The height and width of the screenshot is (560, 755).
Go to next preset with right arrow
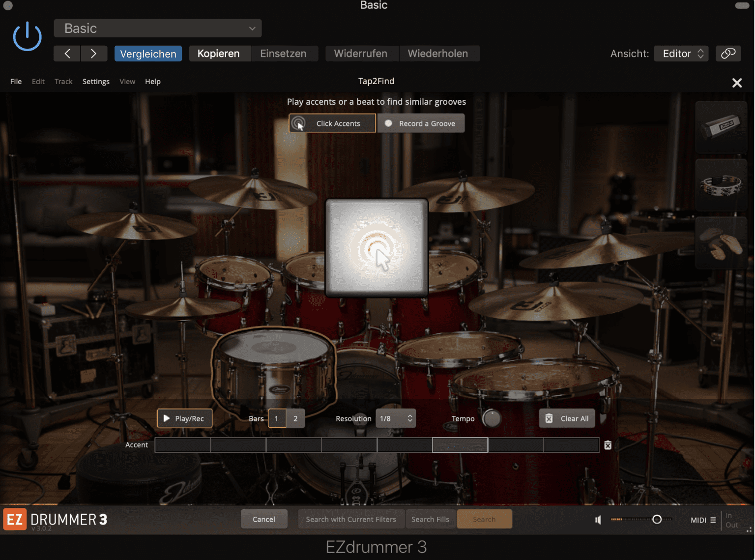pos(94,54)
